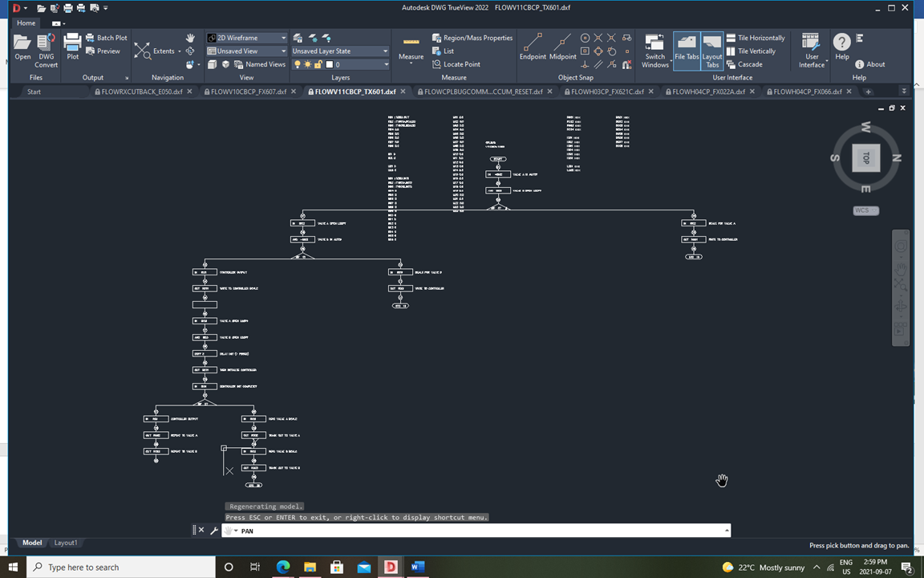This screenshot has width=924, height=578.
Task: Open plot Preview
Action: click(103, 51)
